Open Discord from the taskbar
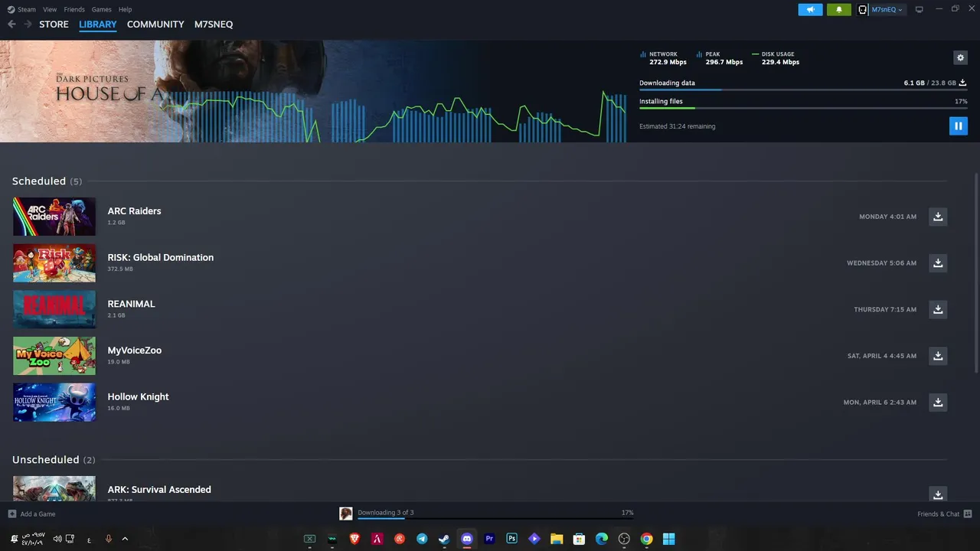This screenshot has width=980, height=551. tap(466, 539)
